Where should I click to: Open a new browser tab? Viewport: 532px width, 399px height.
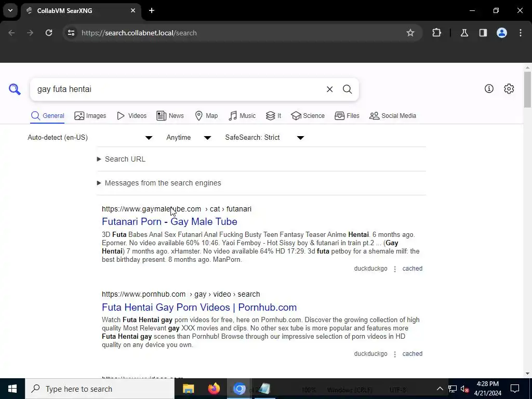pos(152,10)
